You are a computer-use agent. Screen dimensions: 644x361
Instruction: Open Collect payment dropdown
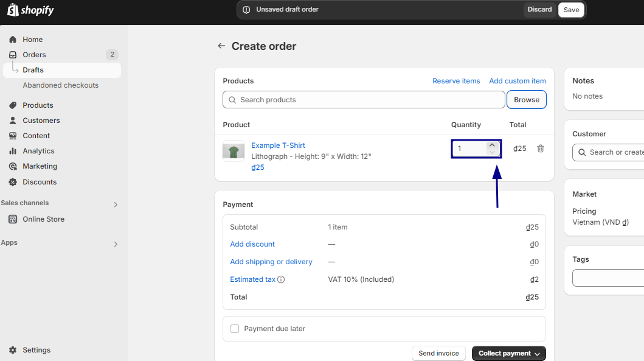509,353
